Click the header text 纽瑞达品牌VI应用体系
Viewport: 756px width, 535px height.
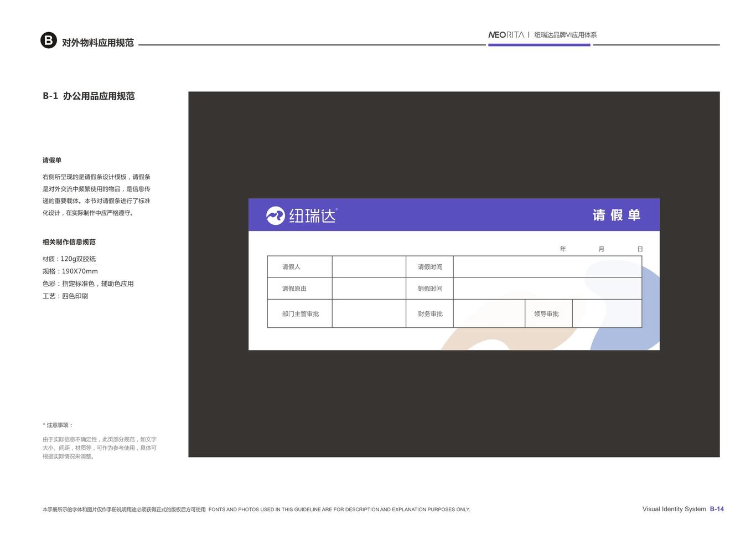566,35
